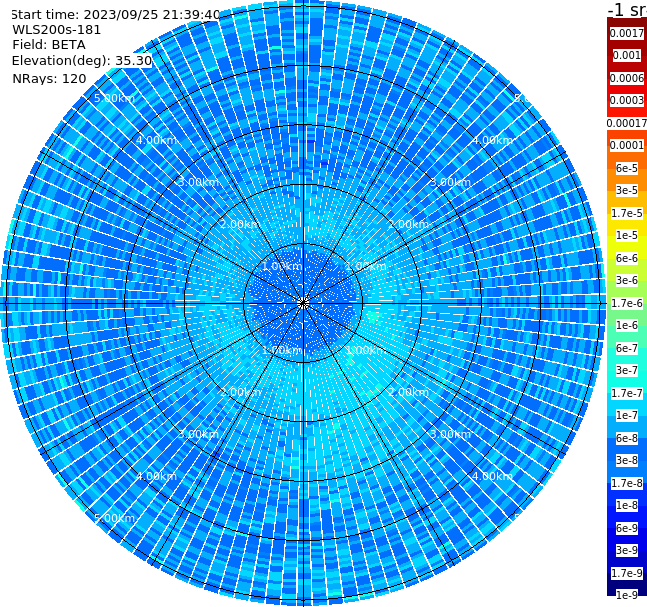Click the 4.00km range label in lower-right quadrant
The height and width of the screenshot is (607, 647).
[x=492, y=476]
